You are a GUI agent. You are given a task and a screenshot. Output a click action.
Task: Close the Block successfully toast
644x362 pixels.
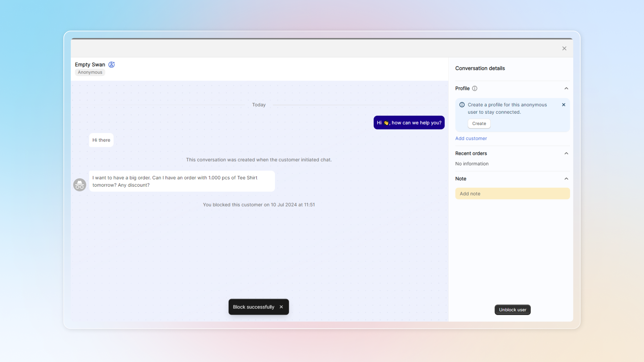[281, 307]
